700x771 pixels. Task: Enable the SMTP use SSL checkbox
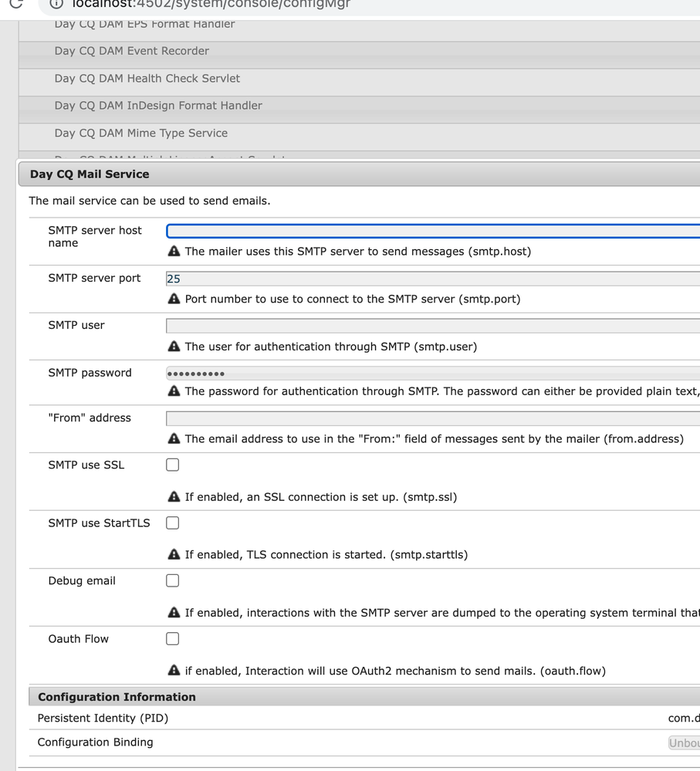[172, 464]
